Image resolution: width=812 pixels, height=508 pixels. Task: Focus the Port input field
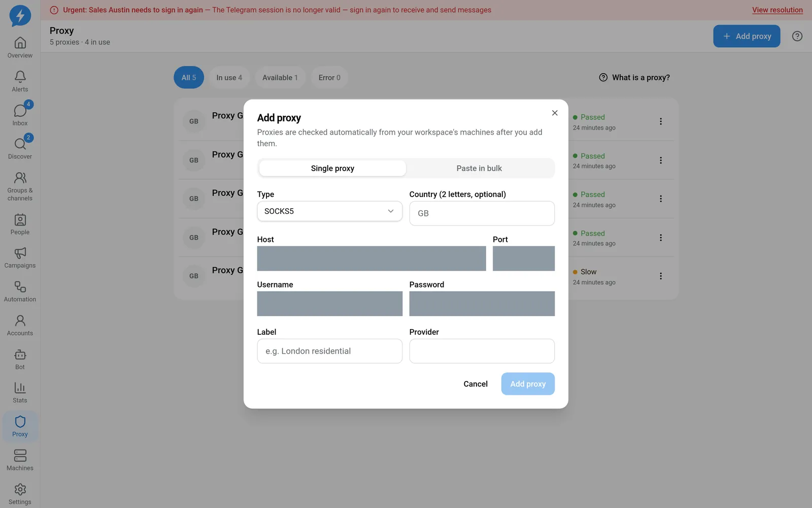(x=524, y=259)
